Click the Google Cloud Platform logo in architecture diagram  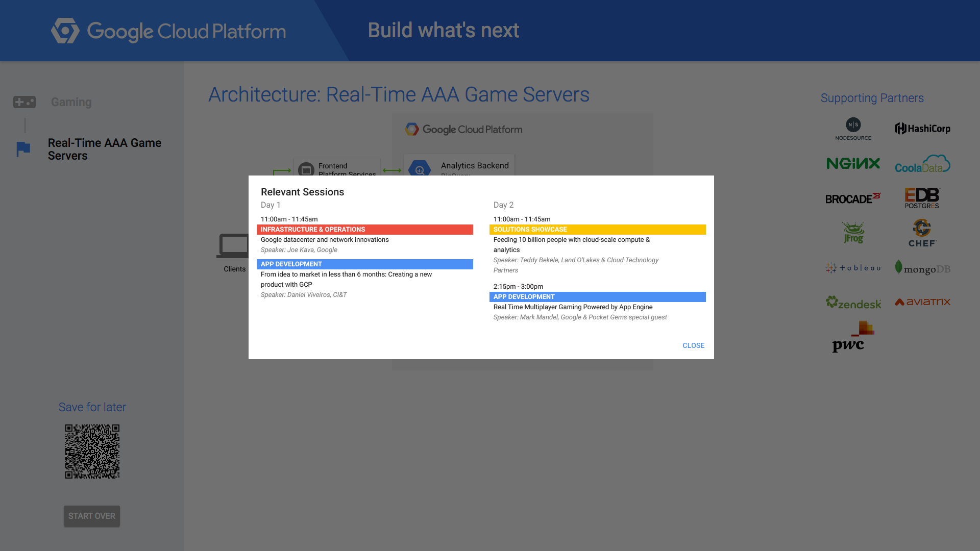click(x=463, y=130)
